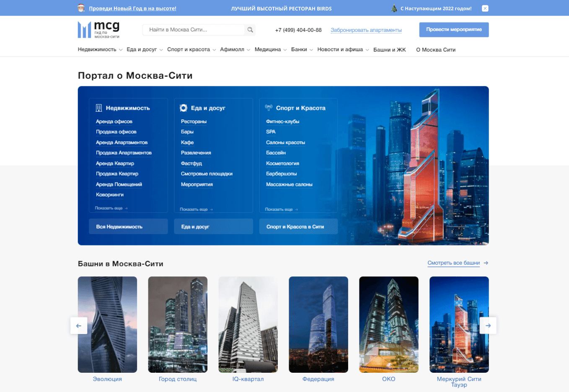Click the carousel left arrow

point(79,325)
